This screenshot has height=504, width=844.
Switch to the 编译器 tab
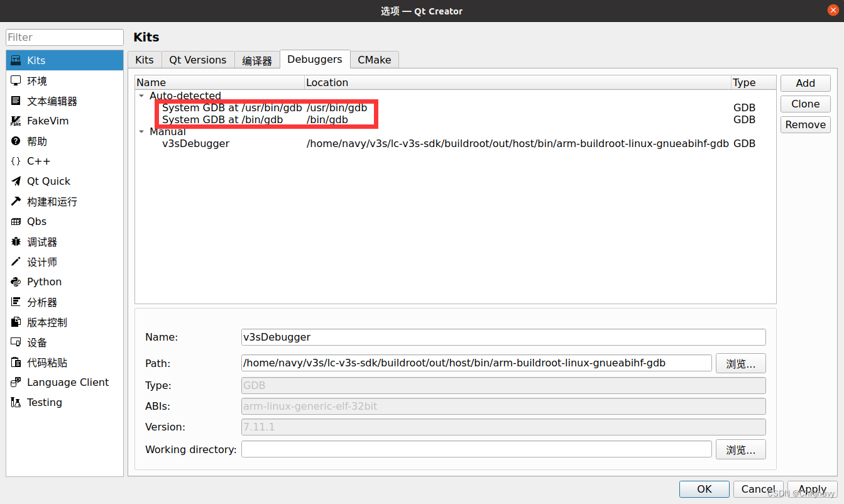pyautogui.click(x=257, y=60)
